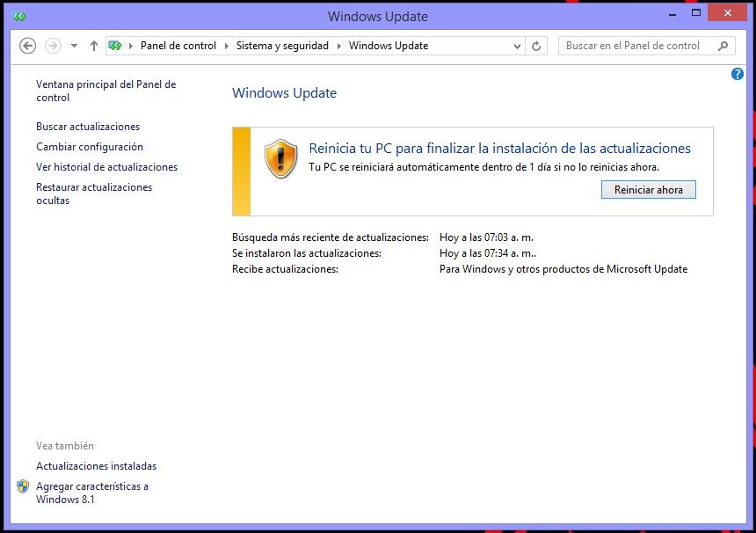The width and height of the screenshot is (756, 533).
Task: Open Ver historial de actualizaciones
Action: tap(106, 166)
